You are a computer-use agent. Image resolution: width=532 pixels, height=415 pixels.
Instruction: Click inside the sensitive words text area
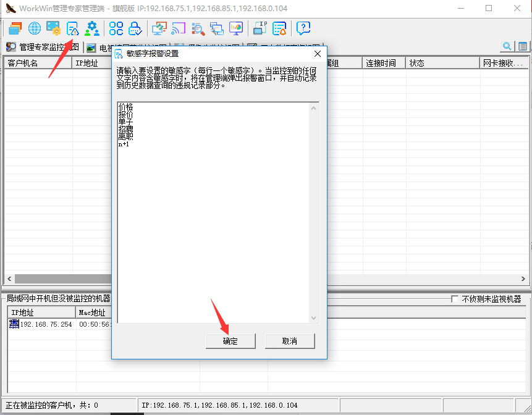(213, 212)
